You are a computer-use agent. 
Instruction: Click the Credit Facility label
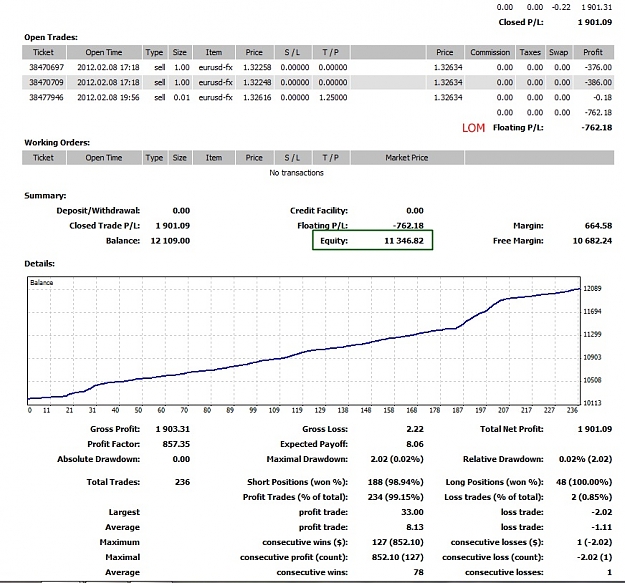(x=319, y=211)
